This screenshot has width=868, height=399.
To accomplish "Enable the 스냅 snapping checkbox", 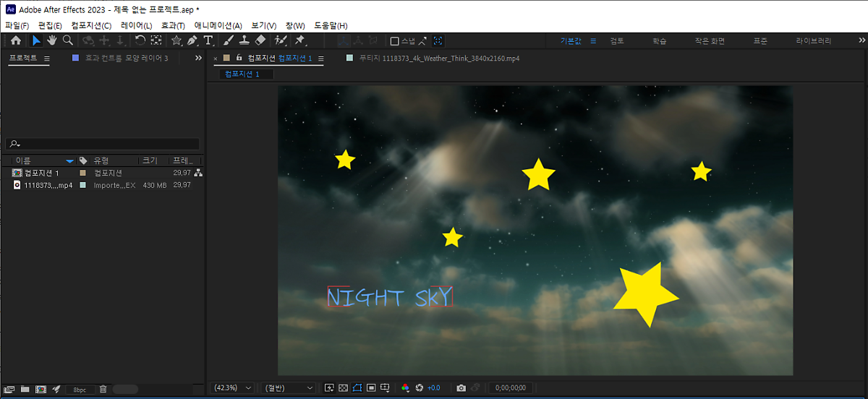I will (x=395, y=41).
